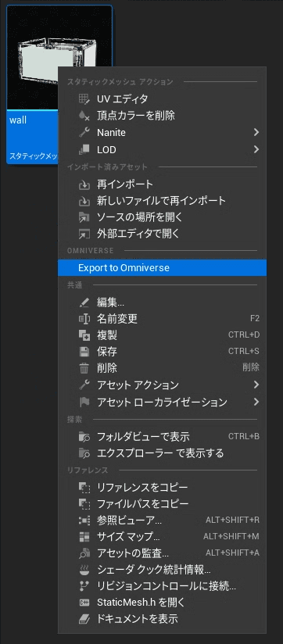The height and width of the screenshot is (644, 283).
Task: Choose ソースの場所を開く entry
Action: pyautogui.click(x=163, y=218)
